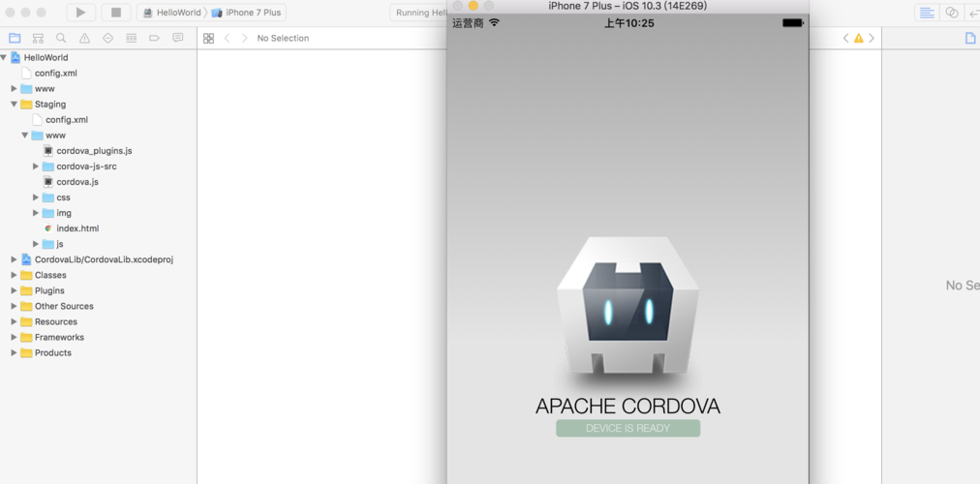
Task: Open the Test navigator diamond icon
Action: [107, 38]
